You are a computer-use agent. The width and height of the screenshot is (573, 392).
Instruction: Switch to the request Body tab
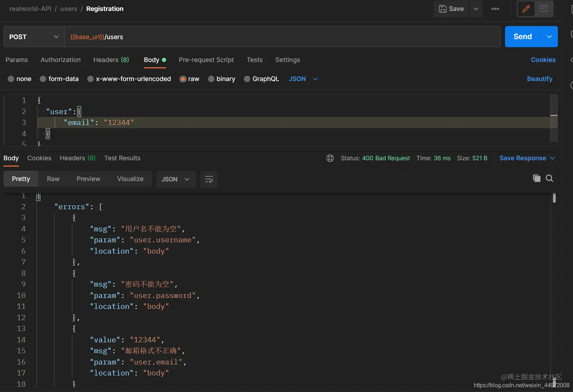pos(155,60)
